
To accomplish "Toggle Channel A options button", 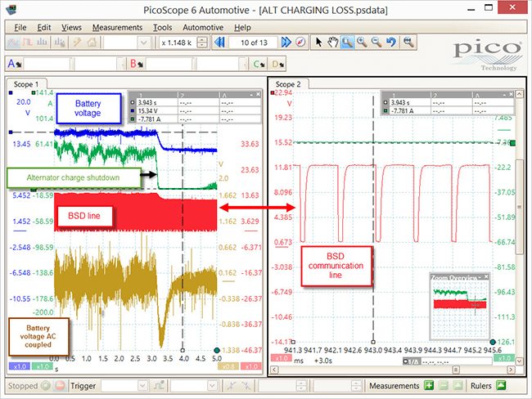I will point(15,64).
